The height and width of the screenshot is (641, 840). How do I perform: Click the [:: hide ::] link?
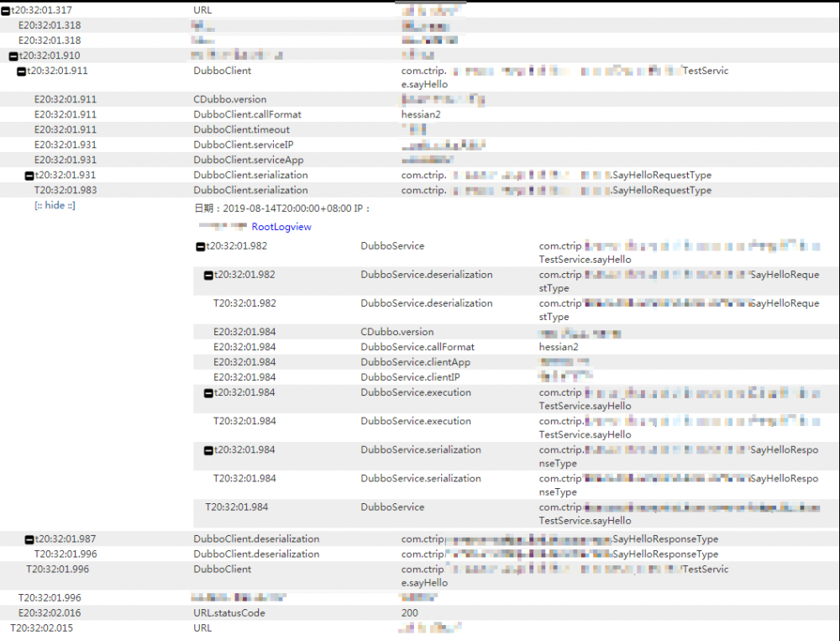(x=55, y=205)
